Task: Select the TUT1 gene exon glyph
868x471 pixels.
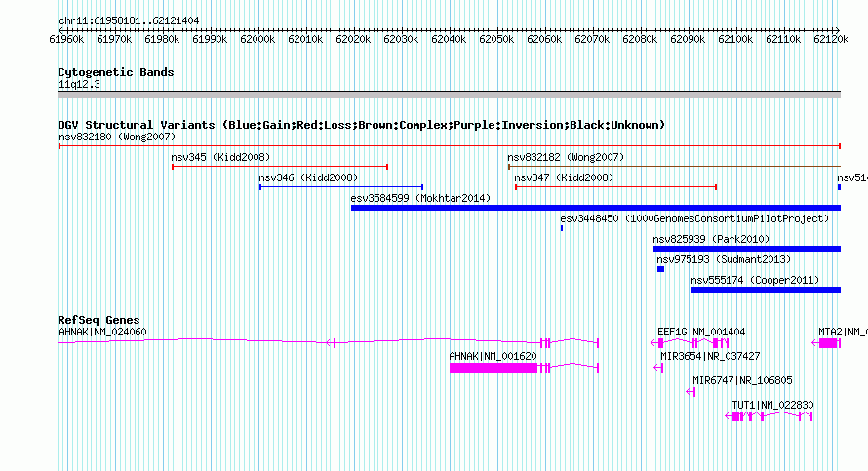Action: 769,416
